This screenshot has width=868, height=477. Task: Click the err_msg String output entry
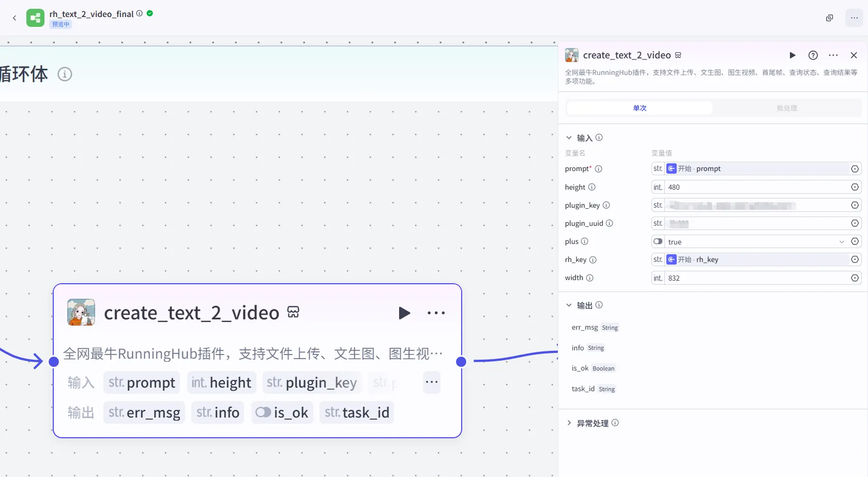coord(595,328)
